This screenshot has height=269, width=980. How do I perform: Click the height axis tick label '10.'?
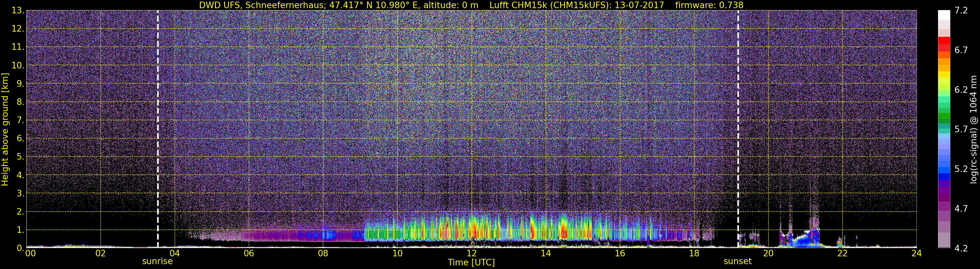(18, 65)
